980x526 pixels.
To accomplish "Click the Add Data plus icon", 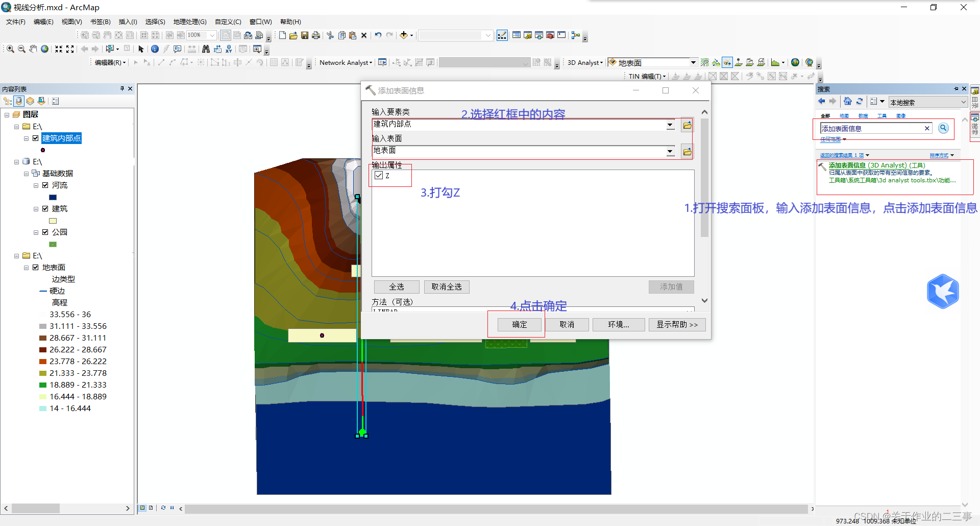I will point(404,35).
